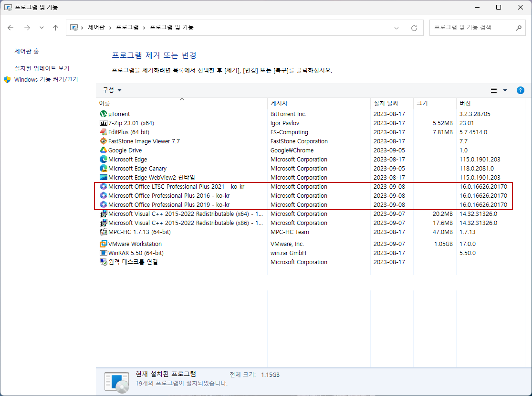Viewport: 532px width, 396px height.
Task: Expand the chevron after 제어판 in breadcrumb
Action: pos(110,28)
